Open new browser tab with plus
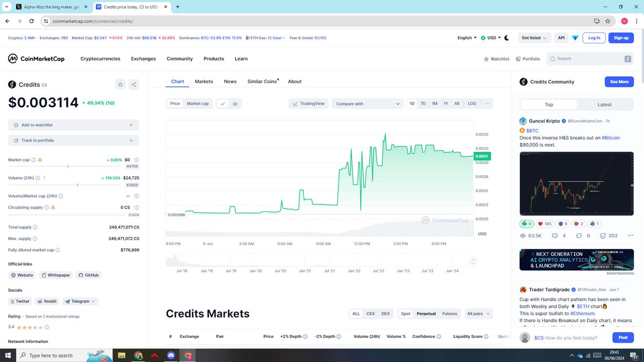Screen dimensions: 644x362 pos(178,7)
